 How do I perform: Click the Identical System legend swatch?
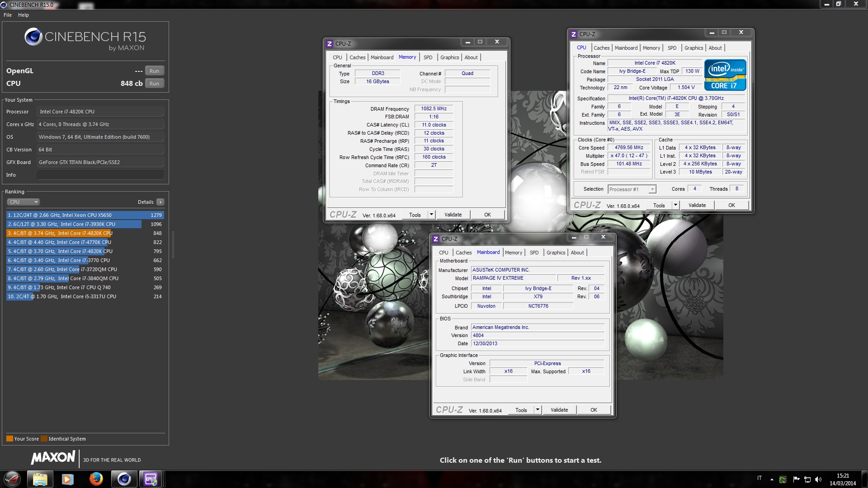tap(44, 439)
